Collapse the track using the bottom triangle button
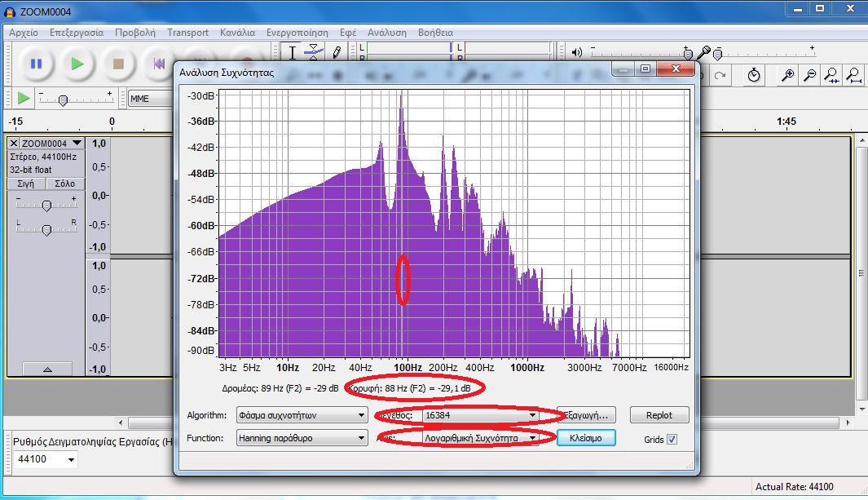 click(x=47, y=369)
